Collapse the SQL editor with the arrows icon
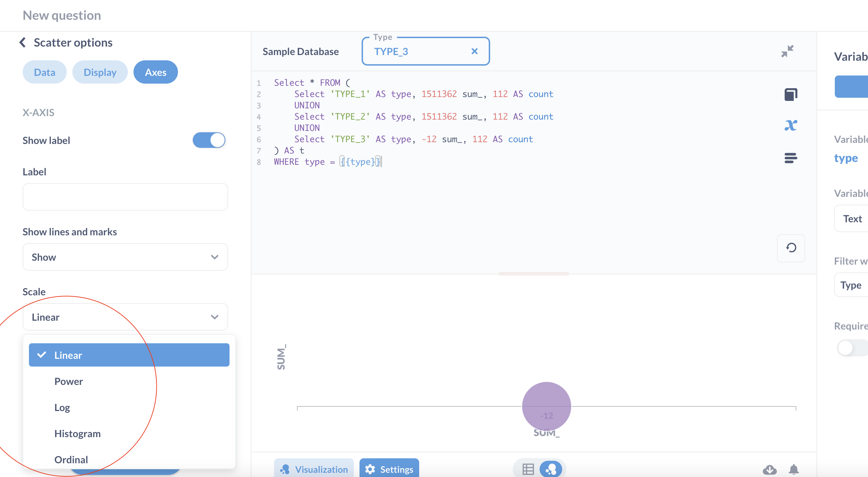This screenshot has height=477, width=868. [x=787, y=50]
